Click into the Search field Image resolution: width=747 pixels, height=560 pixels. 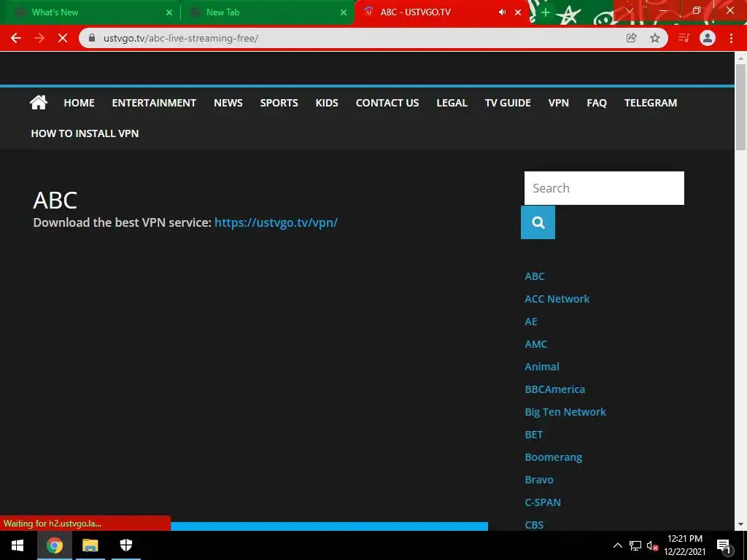(604, 188)
